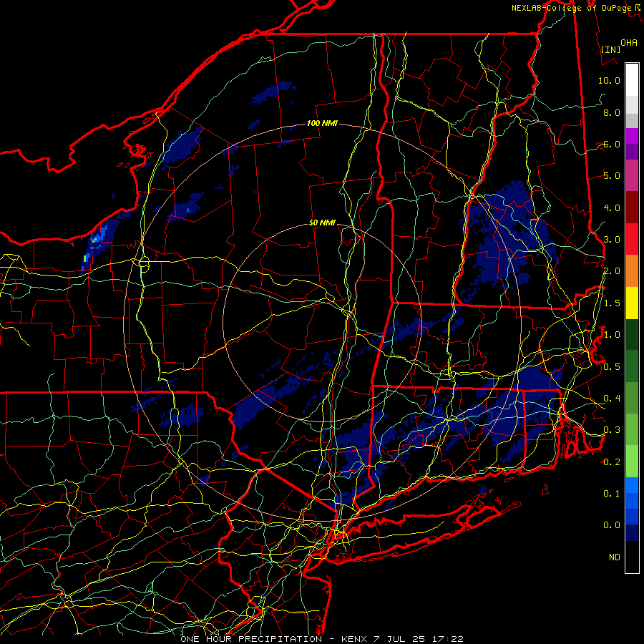Click the NEXLAB-College of DuPage watermark text

pos(575,8)
